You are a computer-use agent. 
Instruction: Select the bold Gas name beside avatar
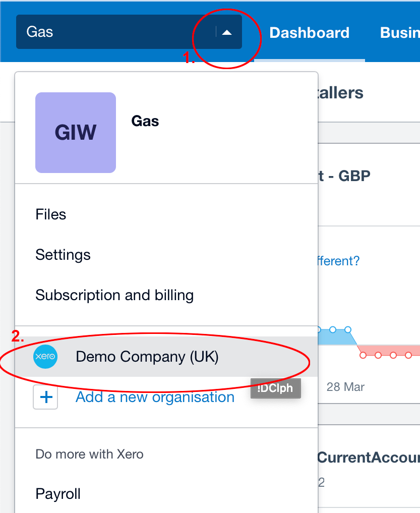(x=145, y=121)
